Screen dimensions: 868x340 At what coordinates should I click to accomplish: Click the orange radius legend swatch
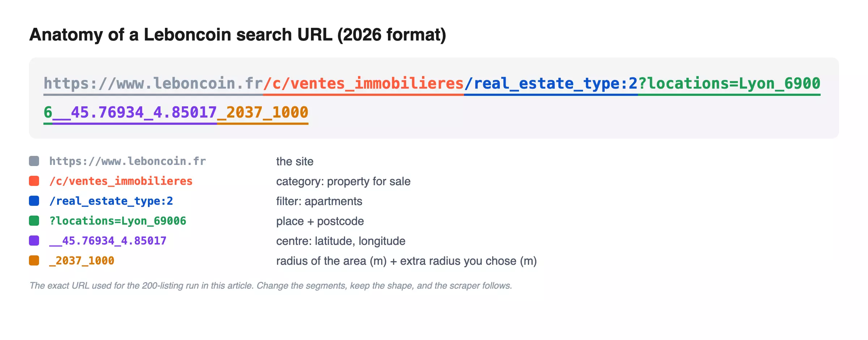tap(34, 260)
